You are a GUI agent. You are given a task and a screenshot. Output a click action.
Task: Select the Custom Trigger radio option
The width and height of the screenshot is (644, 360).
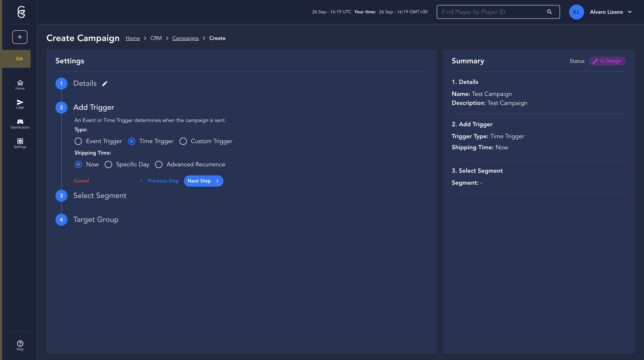tap(183, 141)
